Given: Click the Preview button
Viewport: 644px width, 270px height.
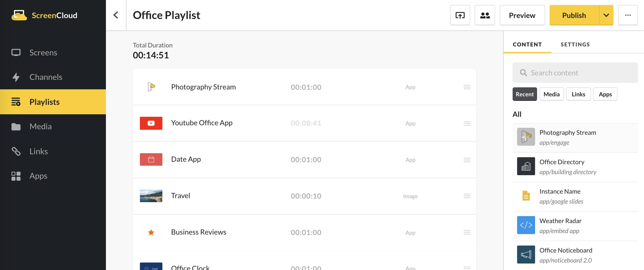Looking at the screenshot, I should [522, 15].
